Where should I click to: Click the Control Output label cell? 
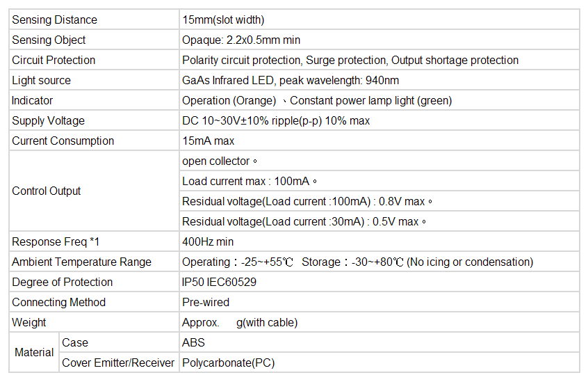pos(47,191)
